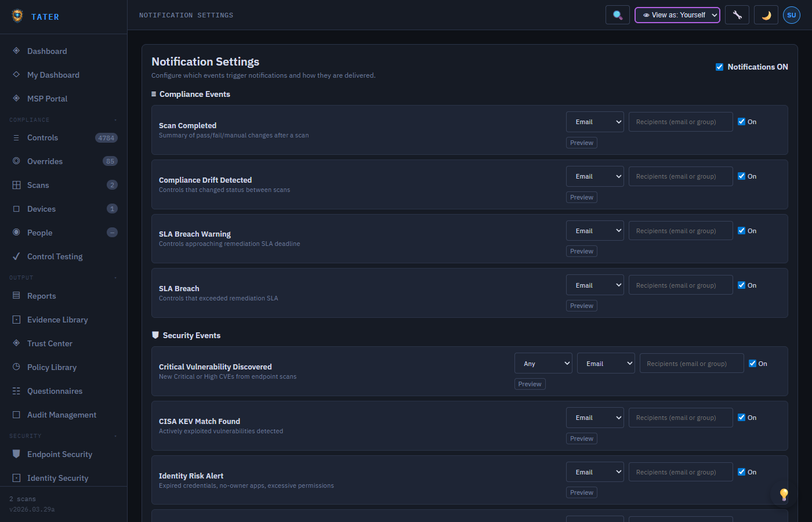
Task: Click Recipients field for Scan Completed
Action: [x=681, y=122]
